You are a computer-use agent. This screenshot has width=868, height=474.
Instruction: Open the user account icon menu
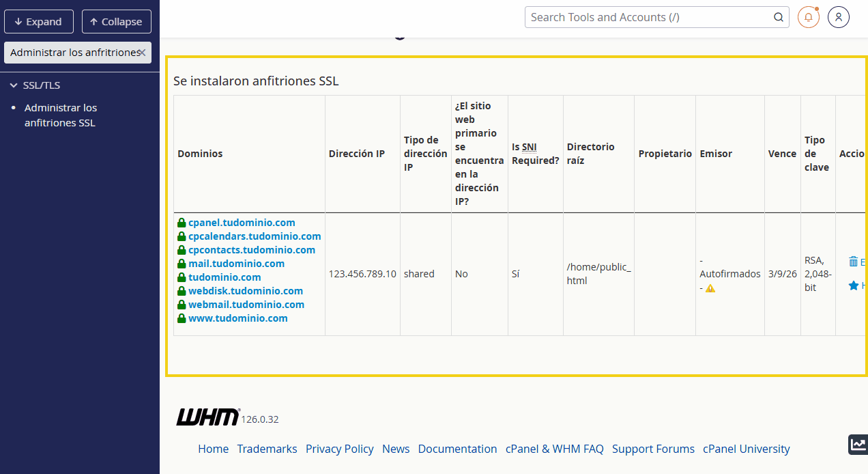[x=838, y=17]
